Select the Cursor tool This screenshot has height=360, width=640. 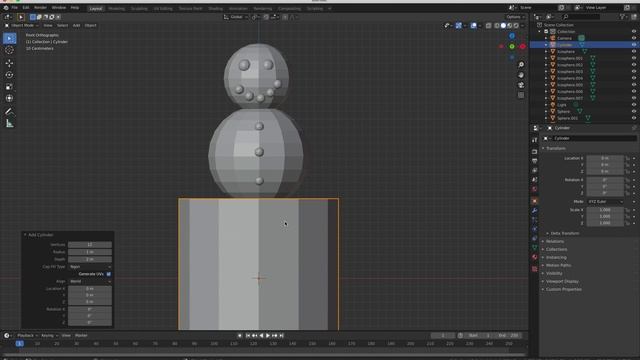9,50
